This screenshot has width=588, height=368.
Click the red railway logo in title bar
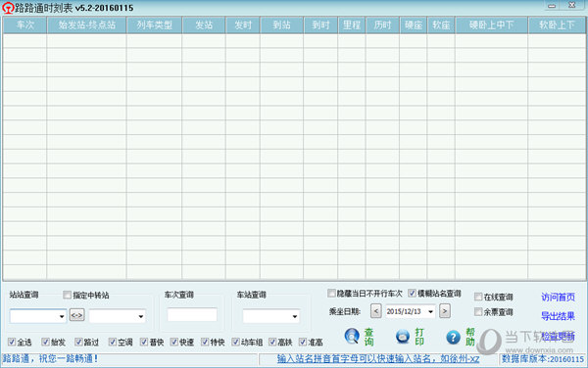tap(8, 8)
